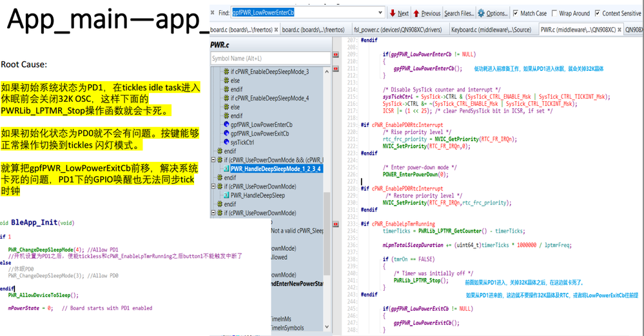Toggle the Match Case checkbox
This screenshot has width=644, height=336.
pos(516,13)
